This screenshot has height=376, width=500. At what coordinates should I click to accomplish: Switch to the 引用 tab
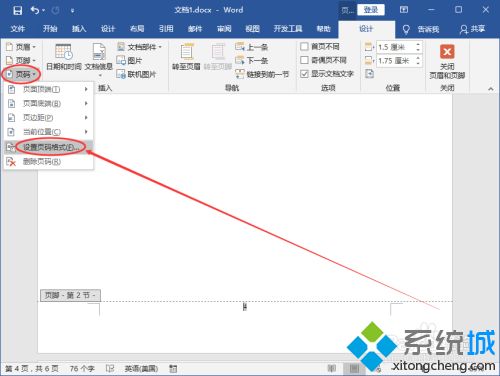click(166, 29)
